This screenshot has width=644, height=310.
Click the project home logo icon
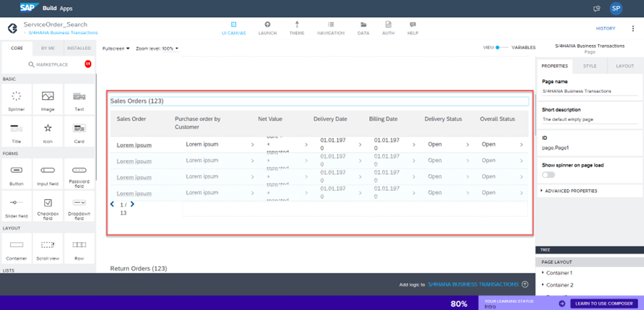coord(12,29)
